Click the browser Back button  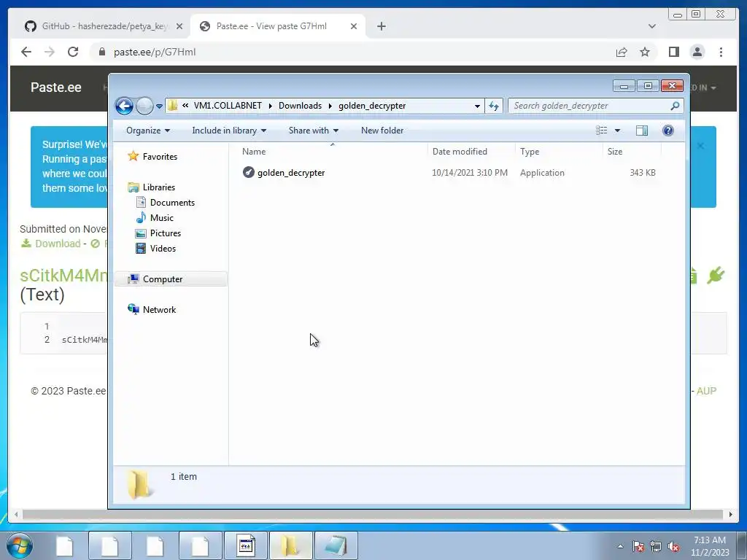[26, 52]
